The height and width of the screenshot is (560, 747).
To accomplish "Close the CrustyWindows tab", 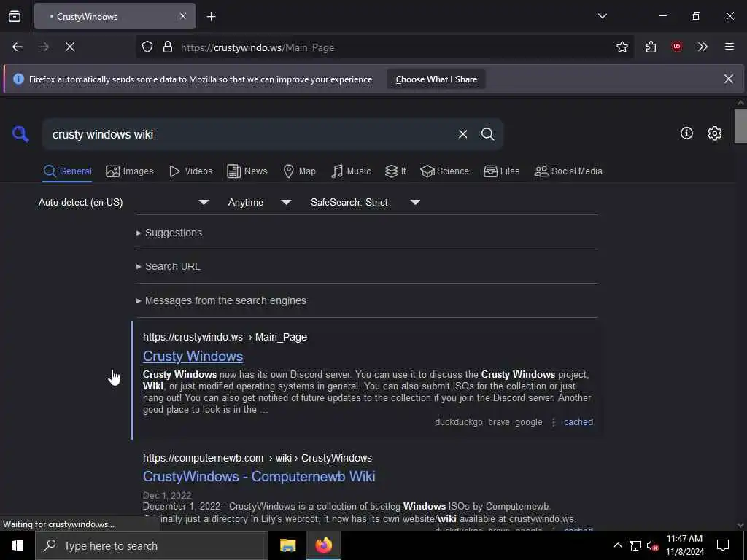I will click(x=183, y=16).
